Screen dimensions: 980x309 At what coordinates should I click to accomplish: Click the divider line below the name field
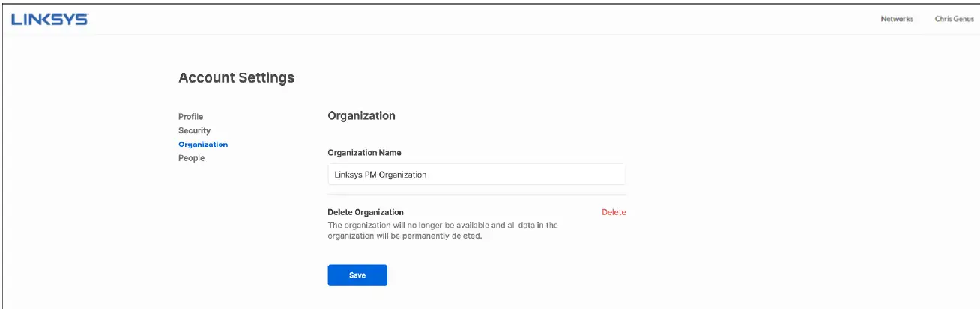click(477, 195)
